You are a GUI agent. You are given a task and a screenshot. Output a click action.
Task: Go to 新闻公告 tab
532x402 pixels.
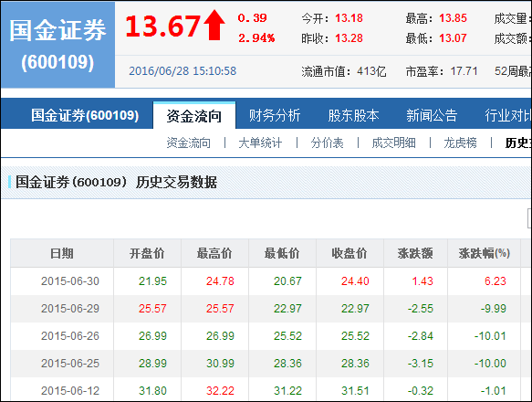coord(432,115)
